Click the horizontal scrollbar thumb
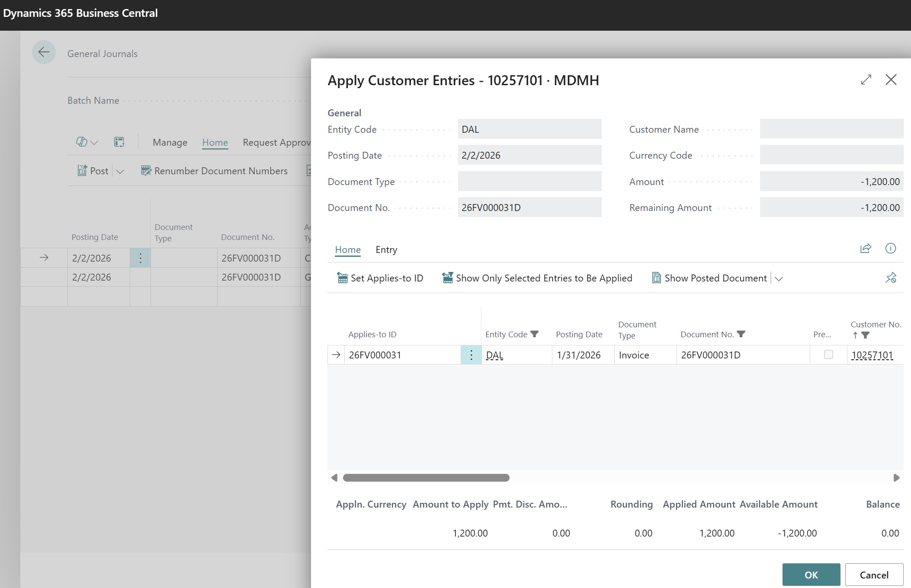The height and width of the screenshot is (588, 911). [426, 478]
